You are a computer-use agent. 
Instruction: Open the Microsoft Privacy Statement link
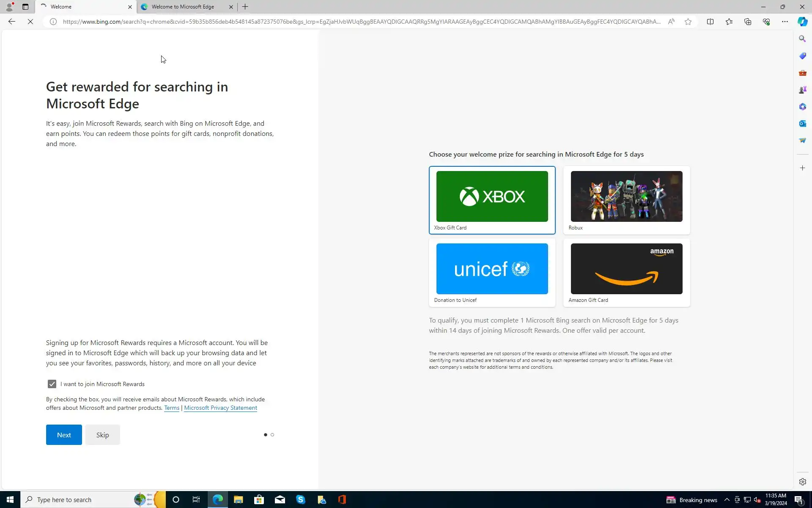220,408
